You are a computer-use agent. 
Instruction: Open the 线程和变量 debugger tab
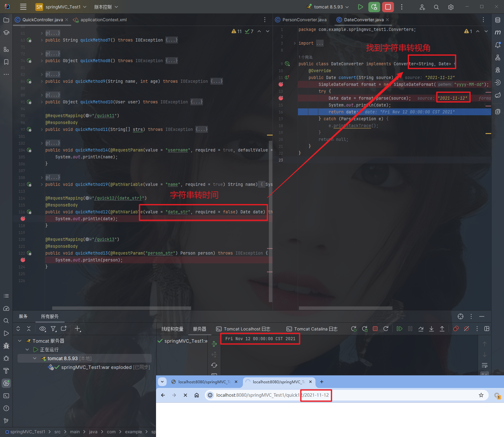click(x=172, y=329)
